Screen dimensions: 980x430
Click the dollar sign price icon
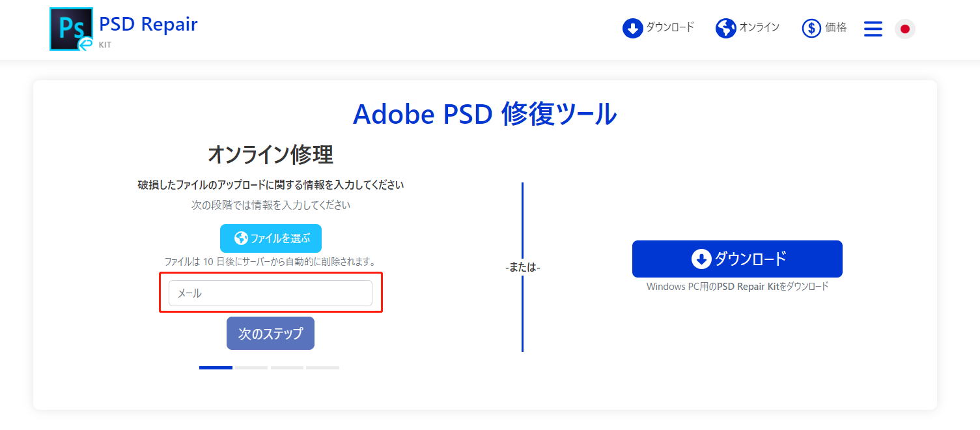tap(811, 28)
